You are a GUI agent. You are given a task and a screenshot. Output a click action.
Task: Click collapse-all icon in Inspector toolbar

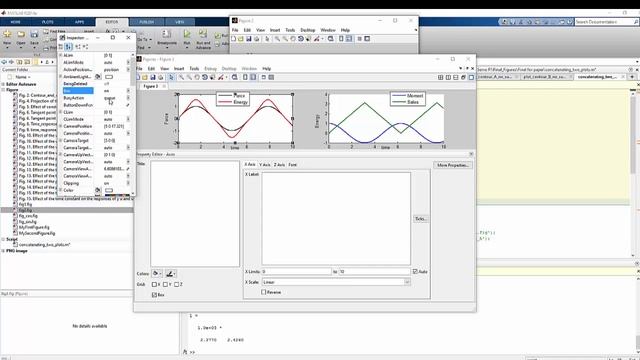(85, 47)
